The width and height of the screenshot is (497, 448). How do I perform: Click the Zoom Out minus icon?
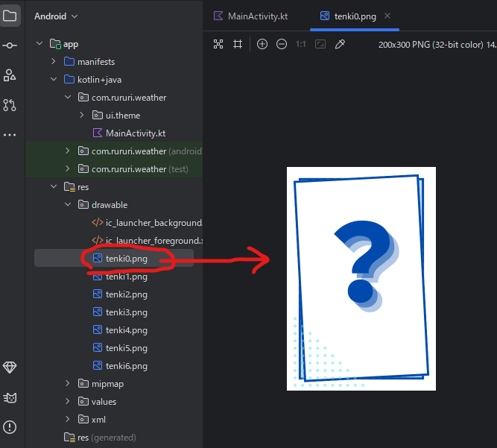click(282, 44)
